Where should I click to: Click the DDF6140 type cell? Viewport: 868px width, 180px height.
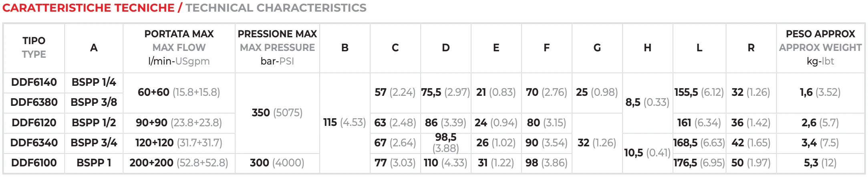point(34,82)
